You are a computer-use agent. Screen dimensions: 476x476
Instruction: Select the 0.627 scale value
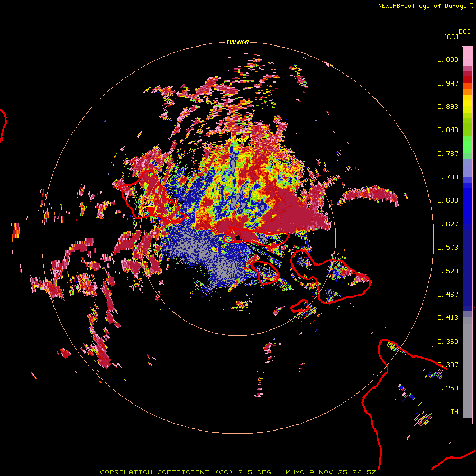click(448, 224)
